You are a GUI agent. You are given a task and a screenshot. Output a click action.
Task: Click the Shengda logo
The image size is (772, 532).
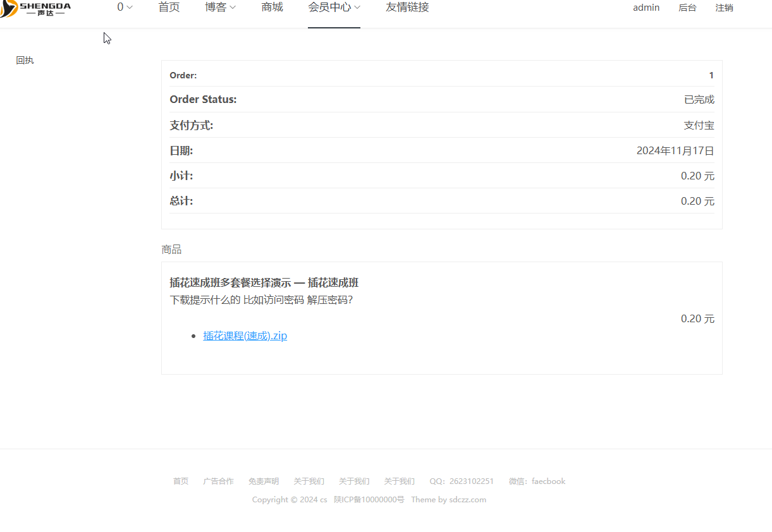point(36,8)
